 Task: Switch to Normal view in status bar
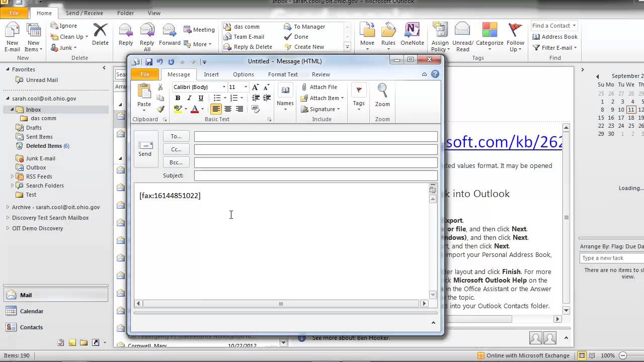582,355
